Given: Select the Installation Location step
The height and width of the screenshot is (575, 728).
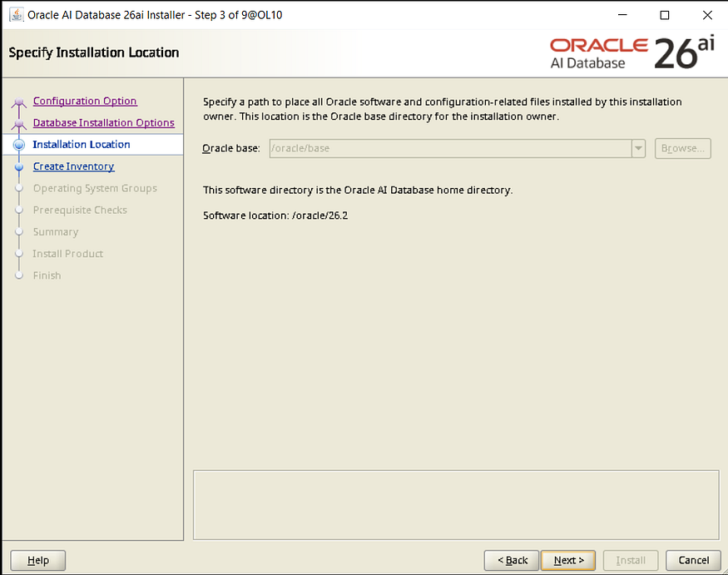Looking at the screenshot, I should [x=82, y=145].
